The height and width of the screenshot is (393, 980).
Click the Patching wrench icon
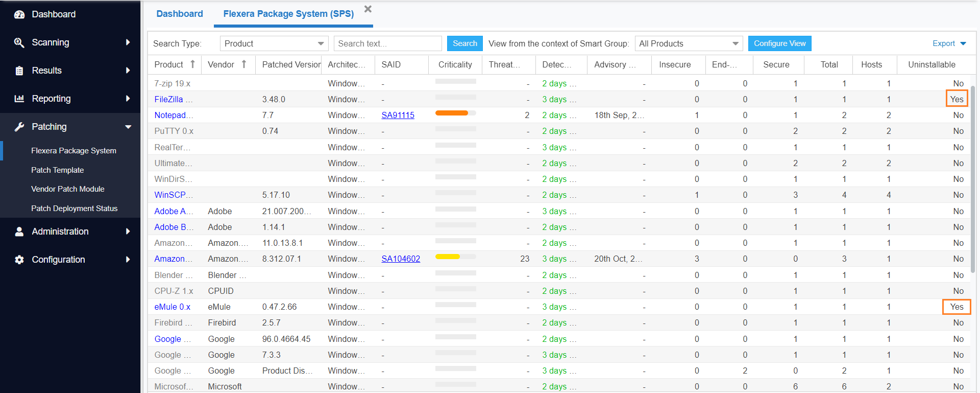coord(19,127)
